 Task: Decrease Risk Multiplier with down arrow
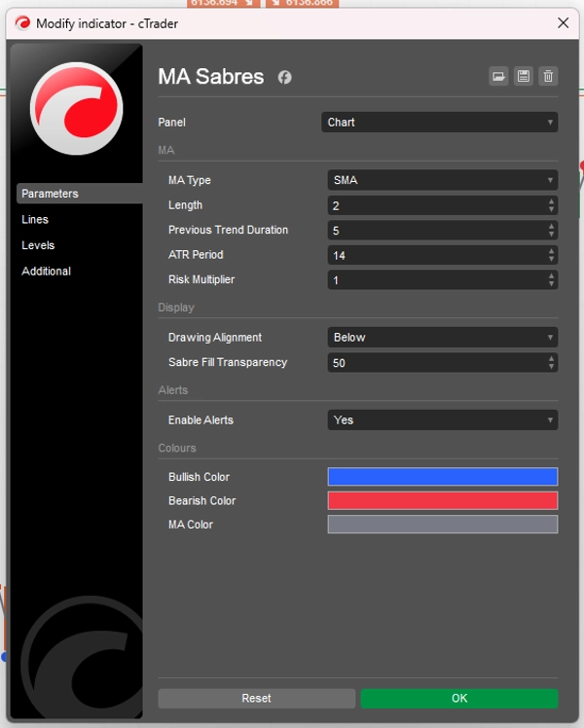[551, 284]
